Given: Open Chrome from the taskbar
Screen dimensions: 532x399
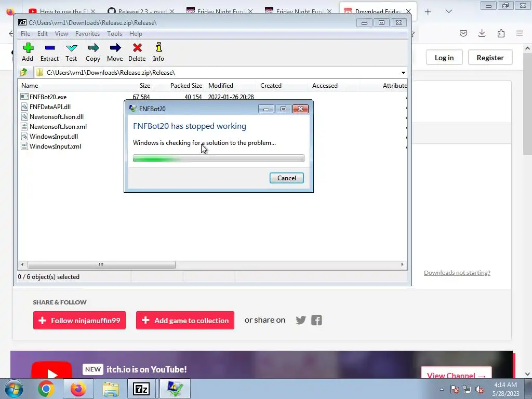Looking at the screenshot, I should click(46, 389).
